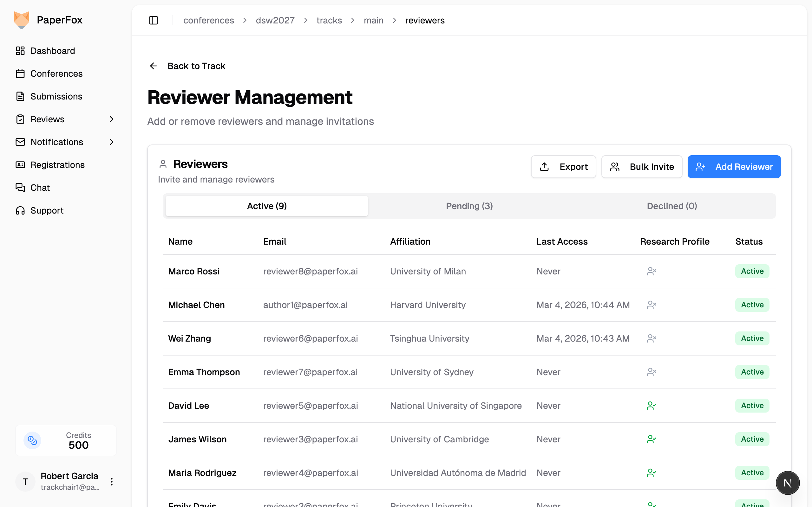Open the Chat sidebar item

coord(40,188)
